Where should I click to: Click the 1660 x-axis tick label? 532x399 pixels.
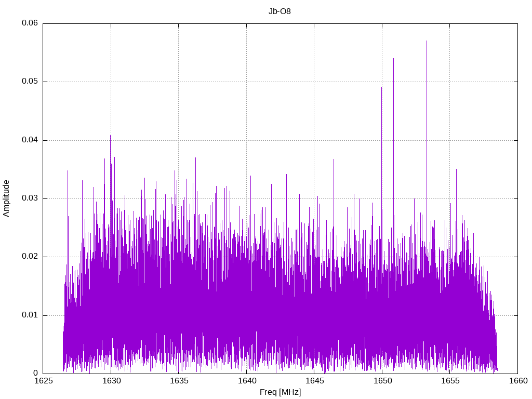pos(518,381)
